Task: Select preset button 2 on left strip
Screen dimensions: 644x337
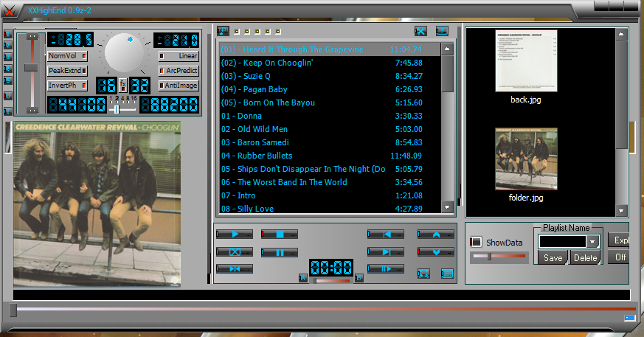Action: (7, 45)
